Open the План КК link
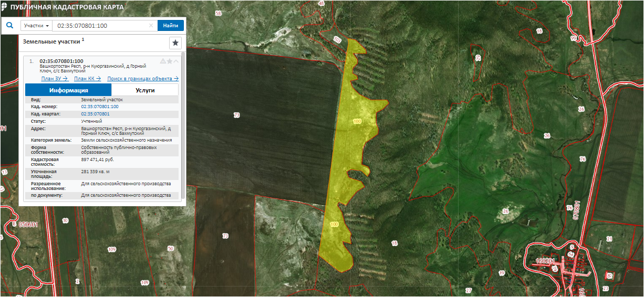The image size is (644, 297). [x=87, y=79]
